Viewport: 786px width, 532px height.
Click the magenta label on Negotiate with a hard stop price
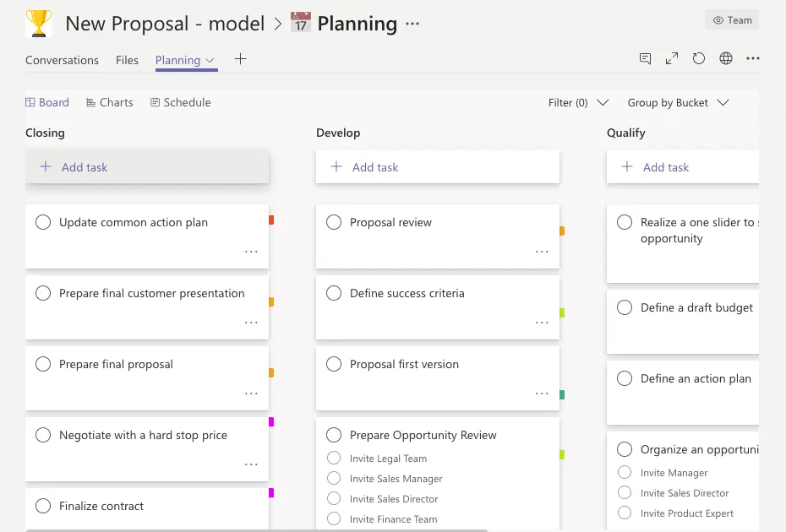tap(271, 421)
